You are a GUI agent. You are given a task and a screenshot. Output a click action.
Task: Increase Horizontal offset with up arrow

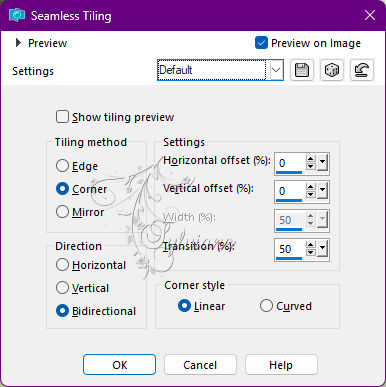[x=311, y=159]
